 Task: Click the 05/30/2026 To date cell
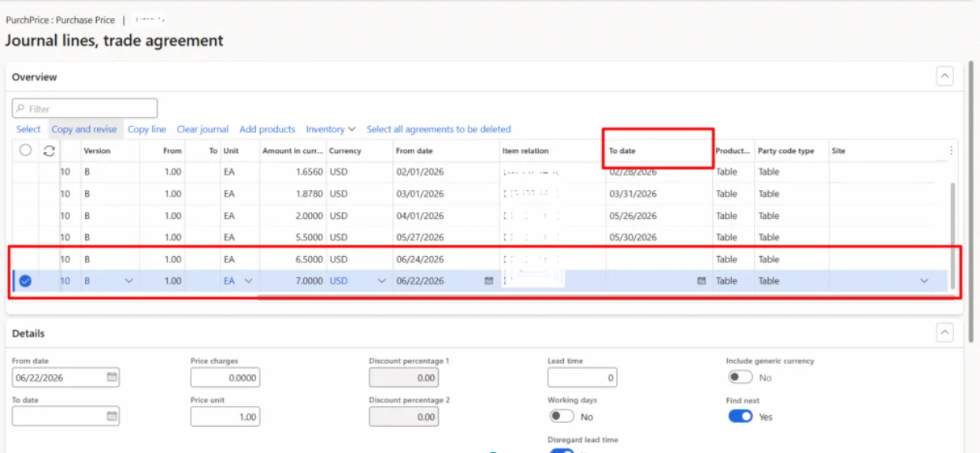click(659, 237)
